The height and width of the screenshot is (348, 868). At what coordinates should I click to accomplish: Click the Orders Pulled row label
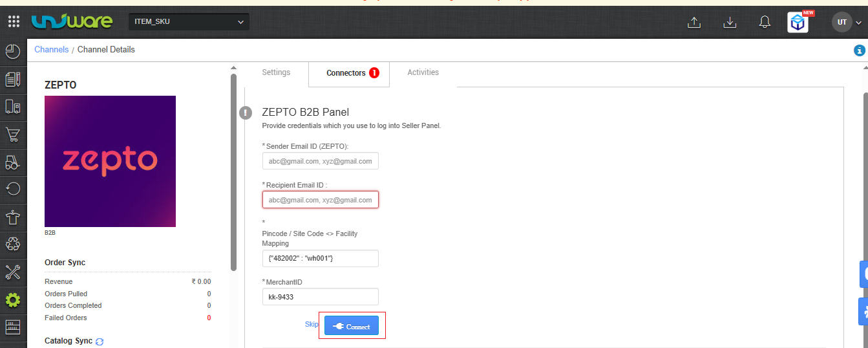point(66,294)
